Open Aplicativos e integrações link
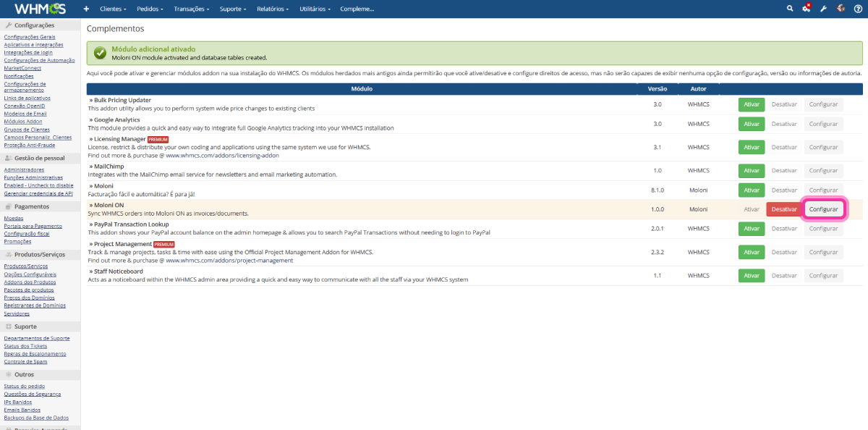Screen dimensions: 868x430 (x=33, y=45)
